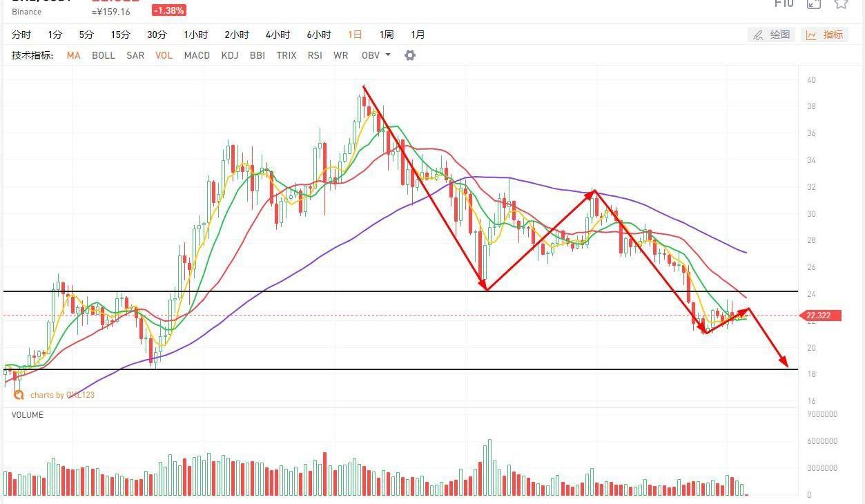865x504 pixels.
Task: Click the favorite star icon
Action: (x=841, y=3)
